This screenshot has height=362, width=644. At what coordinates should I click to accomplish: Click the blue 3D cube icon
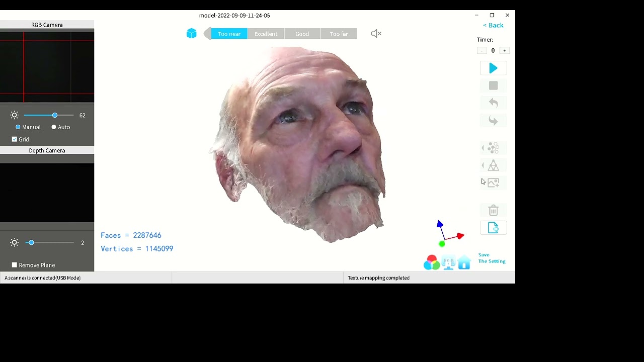191,34
